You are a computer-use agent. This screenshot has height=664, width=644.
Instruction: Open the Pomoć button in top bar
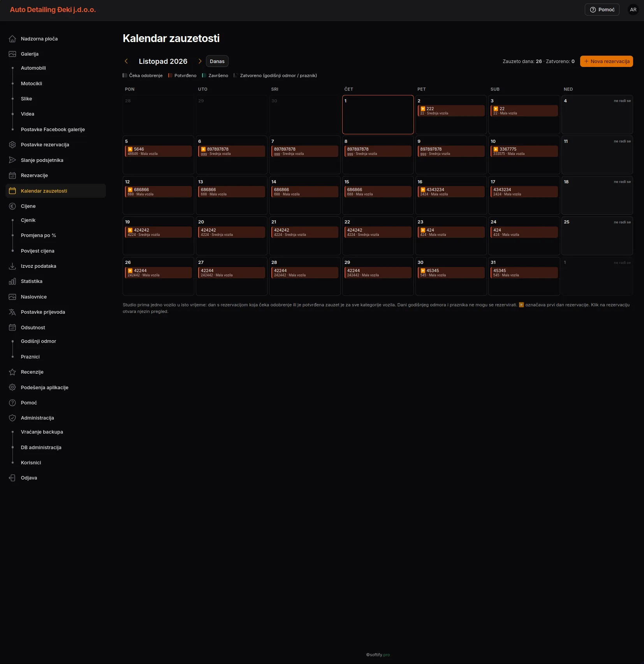[602, 10]
